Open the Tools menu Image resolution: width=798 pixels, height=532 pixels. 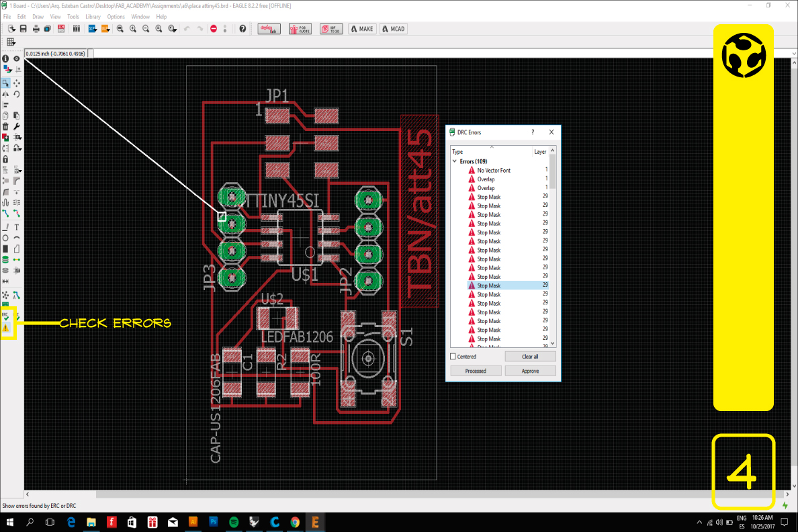(73, 16)
